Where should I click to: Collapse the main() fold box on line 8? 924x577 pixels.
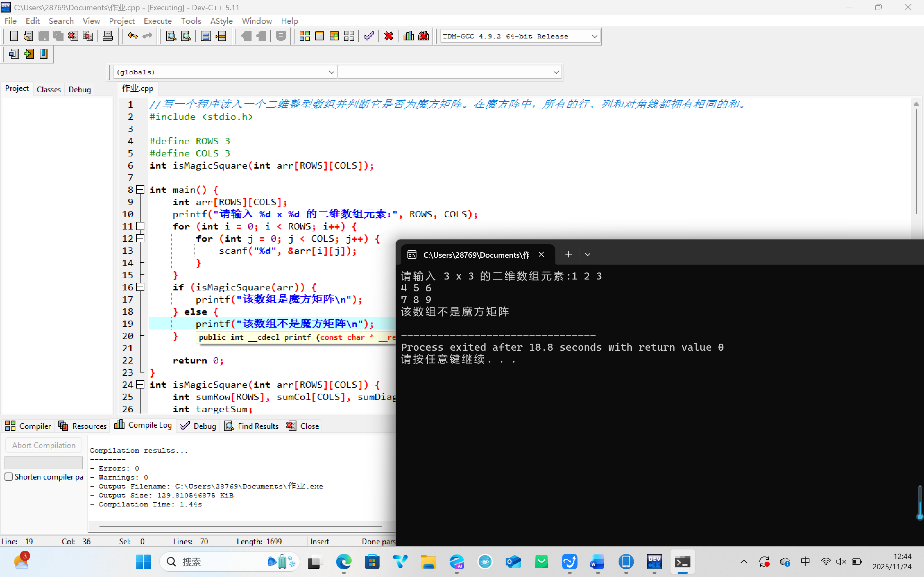point(141,190)
